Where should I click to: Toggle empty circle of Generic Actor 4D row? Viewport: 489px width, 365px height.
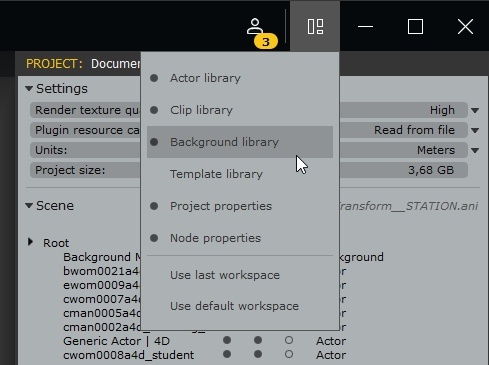click(x=289, y=340)
